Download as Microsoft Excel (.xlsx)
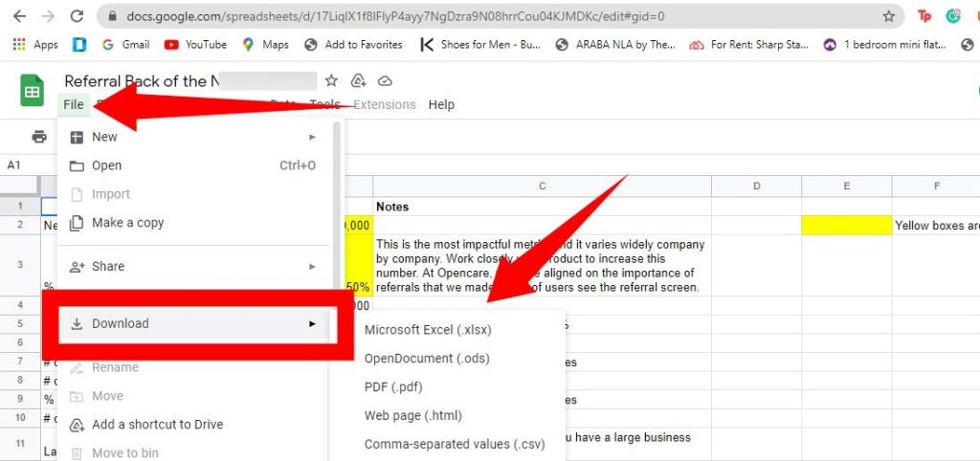 pos(447,330)
